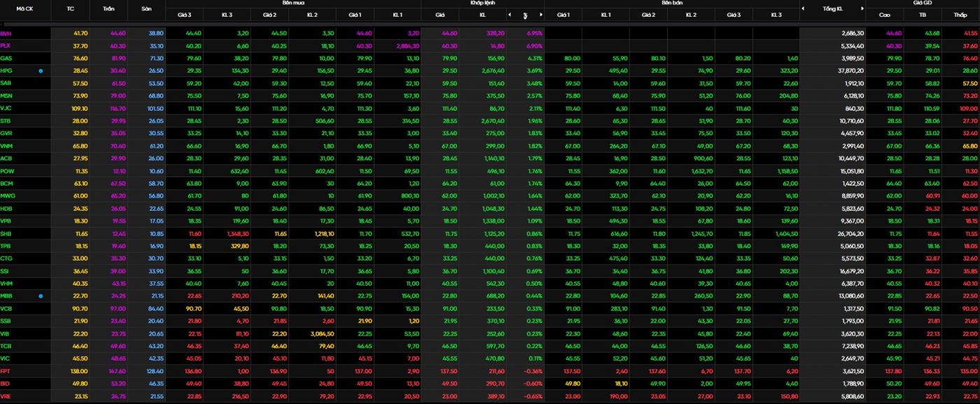Image resolution: width=980 pixels, height=404 pixels.
Task: Choose the MWG ticker symbol
Action: [x=7, y=196]
